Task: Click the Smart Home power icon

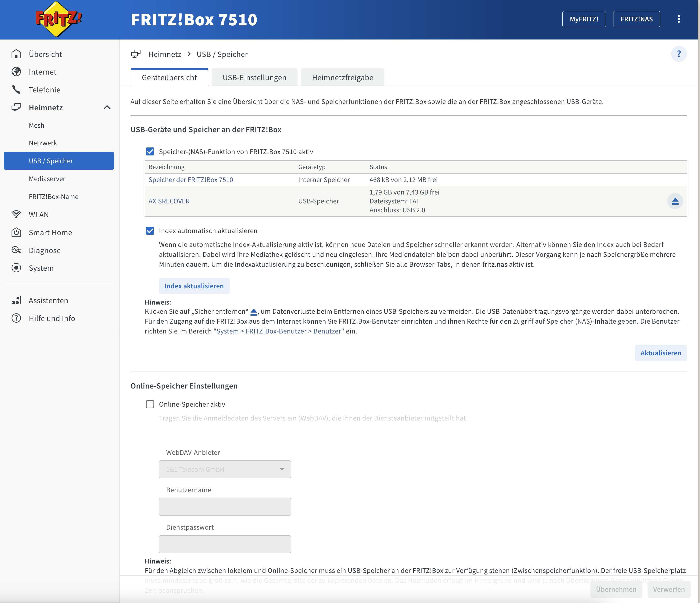Action: [16, 232]
